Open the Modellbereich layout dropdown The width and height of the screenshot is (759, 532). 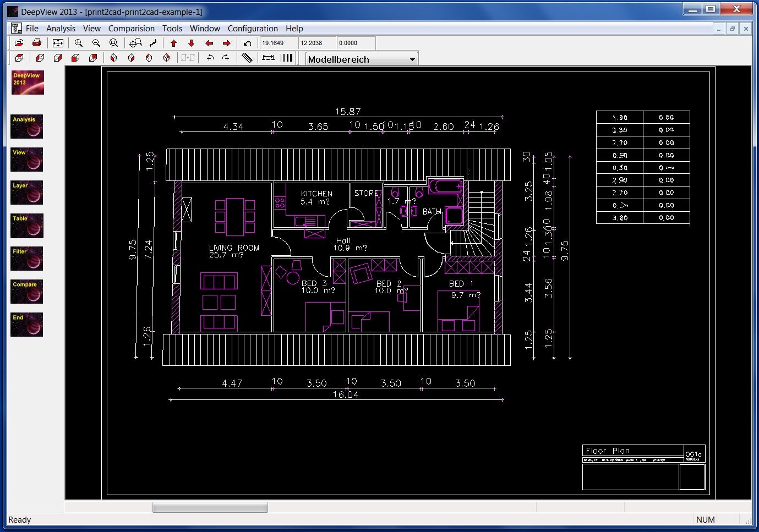click(362, 59)
